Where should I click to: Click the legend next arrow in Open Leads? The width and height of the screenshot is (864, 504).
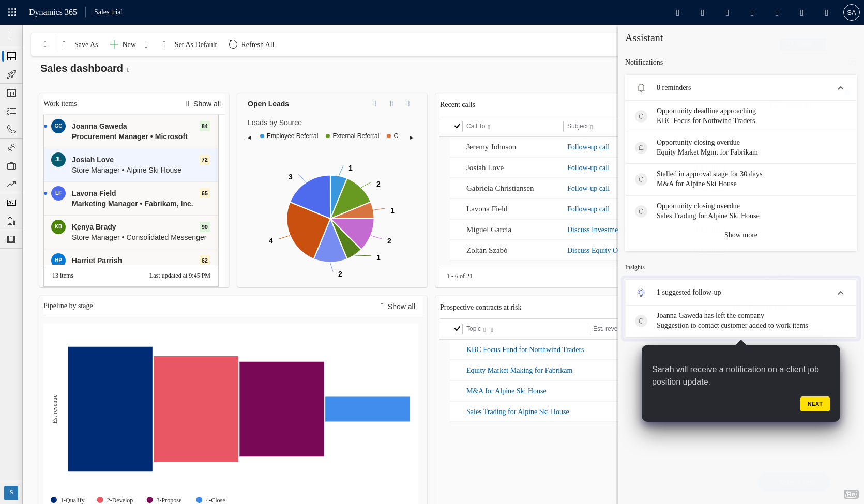[x=412, y=138]
